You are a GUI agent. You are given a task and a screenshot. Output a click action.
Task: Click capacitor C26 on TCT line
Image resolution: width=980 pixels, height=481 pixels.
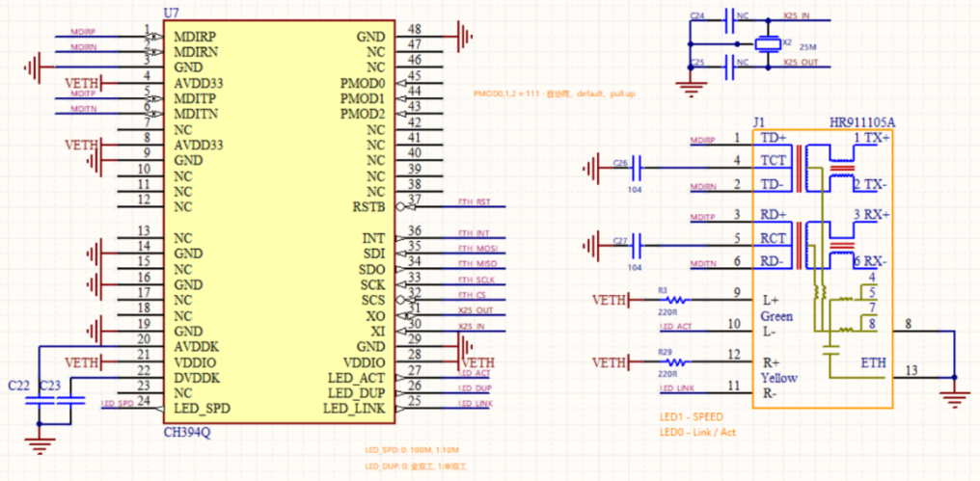click(636, 171)
